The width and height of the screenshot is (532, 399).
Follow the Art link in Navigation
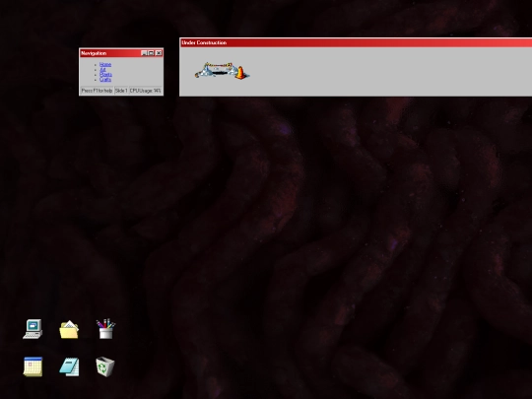(102, 69)
